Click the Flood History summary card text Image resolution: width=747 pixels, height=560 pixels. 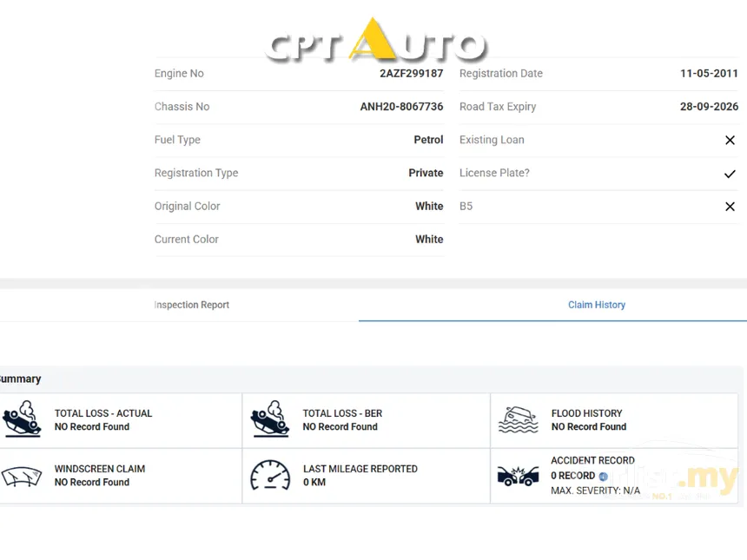(589, 420)
